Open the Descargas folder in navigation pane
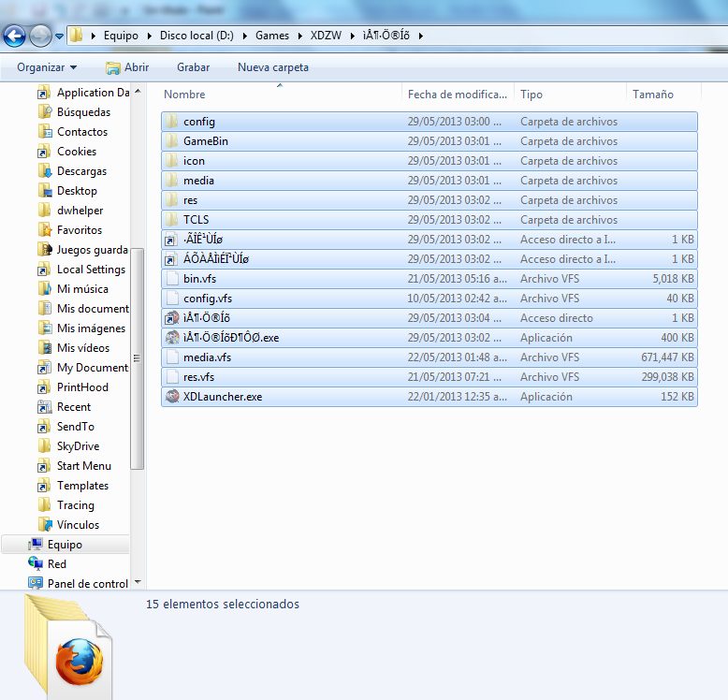 81,171
